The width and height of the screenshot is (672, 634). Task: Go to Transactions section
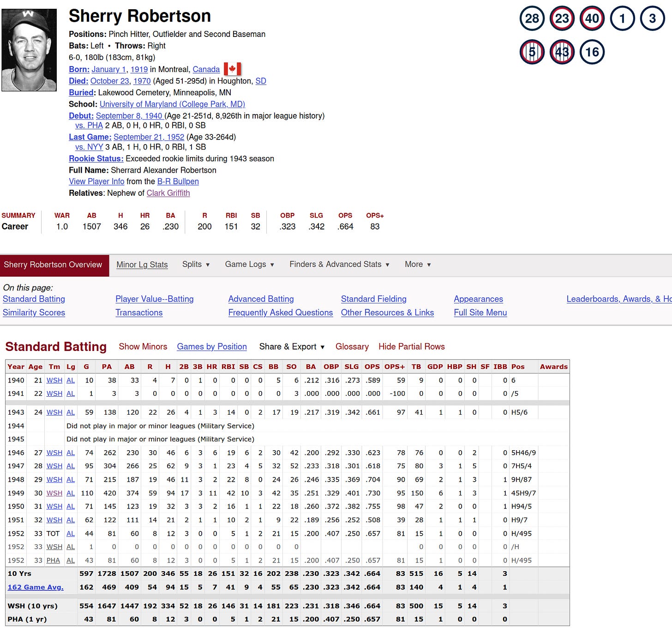pyautogui.click(x=139, y=313)
